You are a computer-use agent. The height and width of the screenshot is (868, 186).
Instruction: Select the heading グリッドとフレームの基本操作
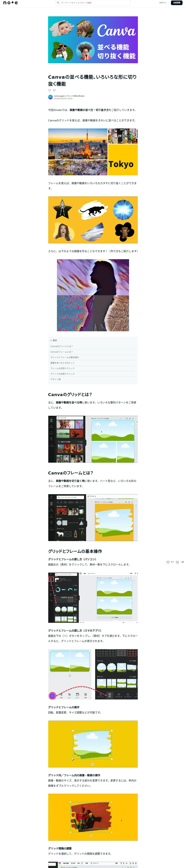(x=75, y=551)
